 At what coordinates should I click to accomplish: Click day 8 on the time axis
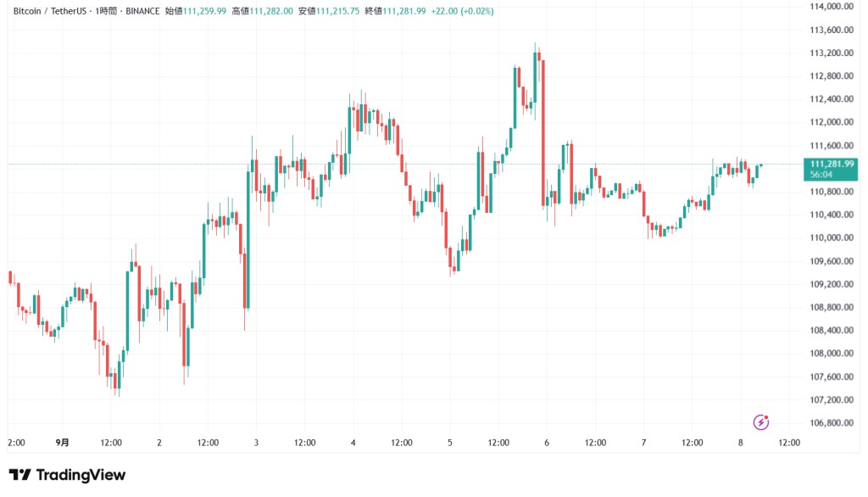click(740, 443)
